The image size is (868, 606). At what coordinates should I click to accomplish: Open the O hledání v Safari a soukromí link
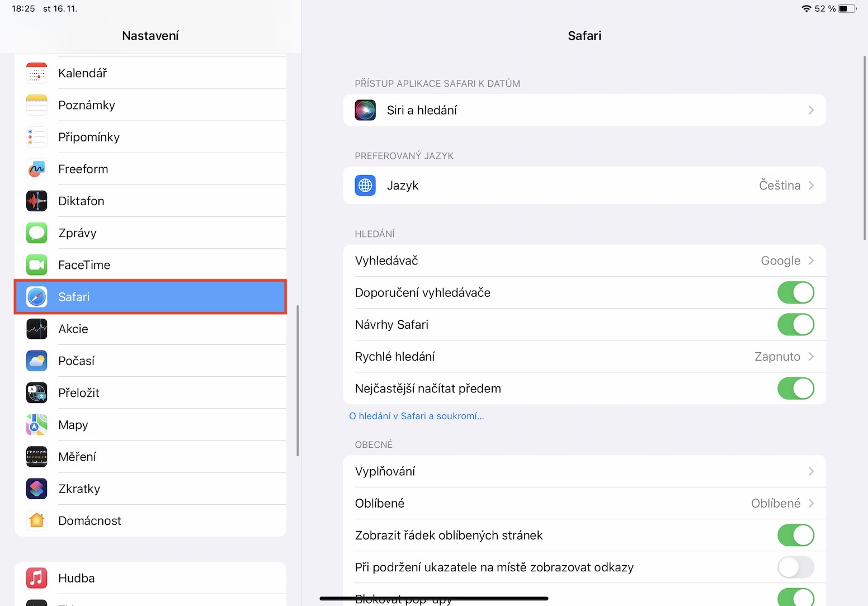point(417,416)
